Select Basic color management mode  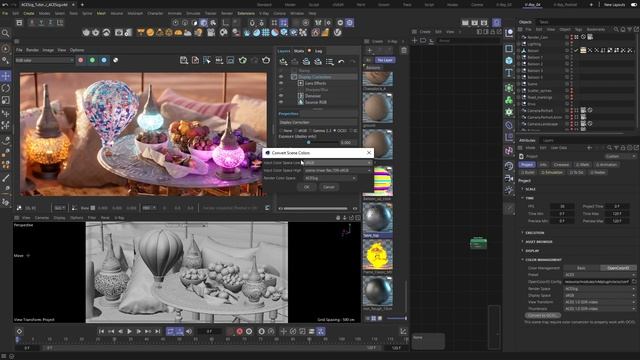581,268
